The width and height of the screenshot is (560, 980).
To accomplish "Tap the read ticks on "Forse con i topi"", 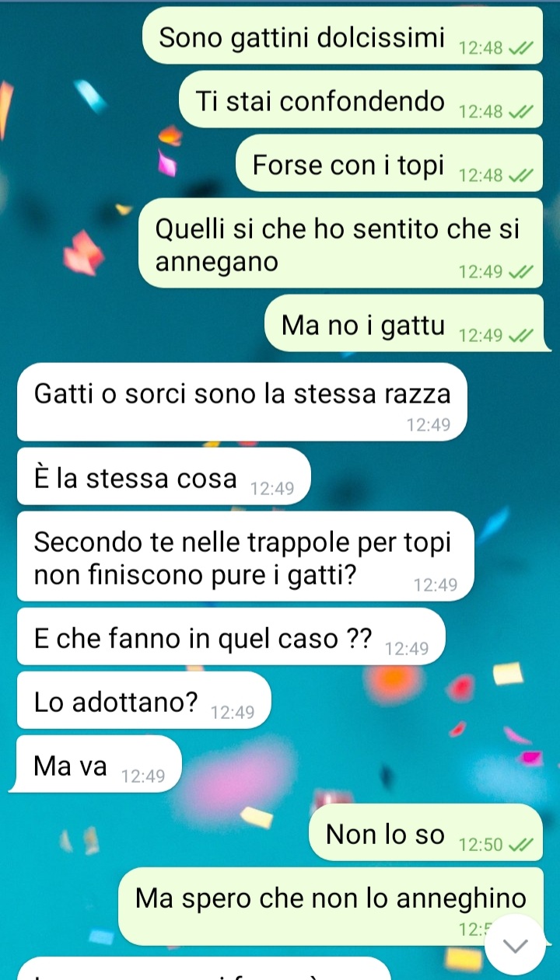I will pos(520,176).
